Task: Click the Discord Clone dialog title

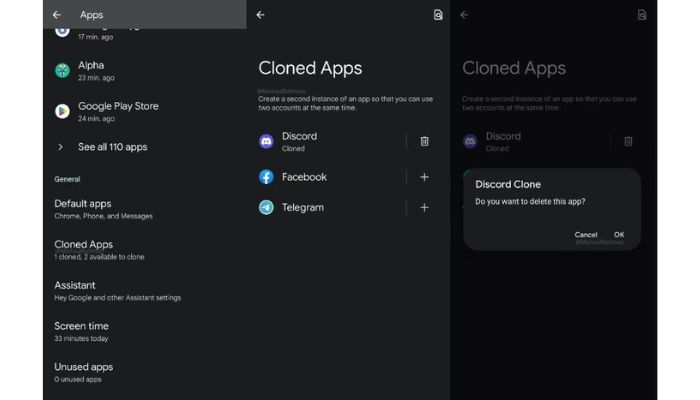Action: [x=508, y=184]
